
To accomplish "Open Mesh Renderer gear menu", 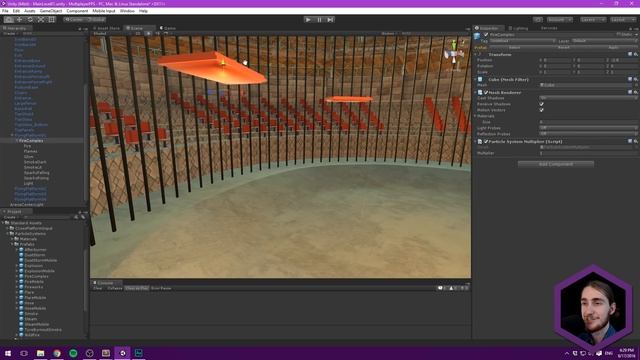I will click(x=636, y=93).
